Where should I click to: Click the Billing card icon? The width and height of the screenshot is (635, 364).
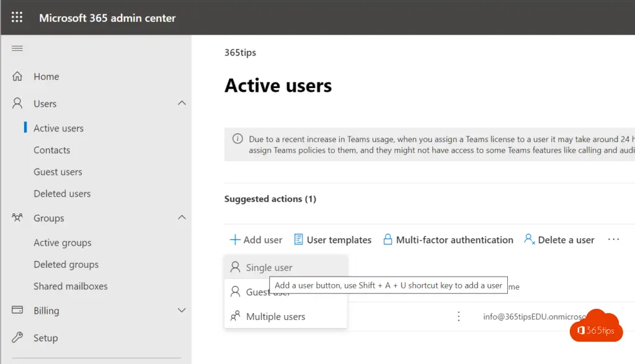(x=17, y=310)
